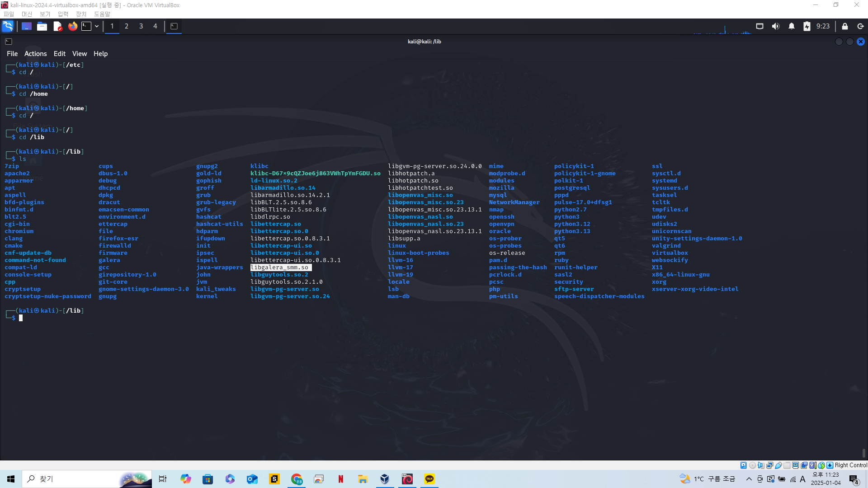Launch Firefox from the Kali panel
The image size is (868, 488).
(72, 26)
